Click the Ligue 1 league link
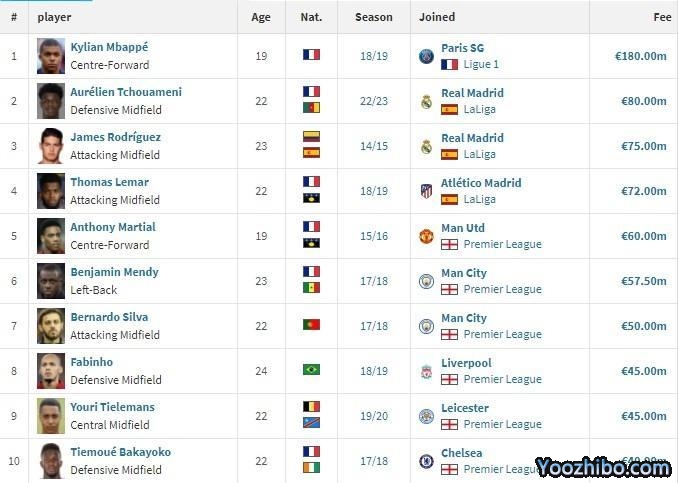This screenshot has height=483, width=678. pos(481,65)
